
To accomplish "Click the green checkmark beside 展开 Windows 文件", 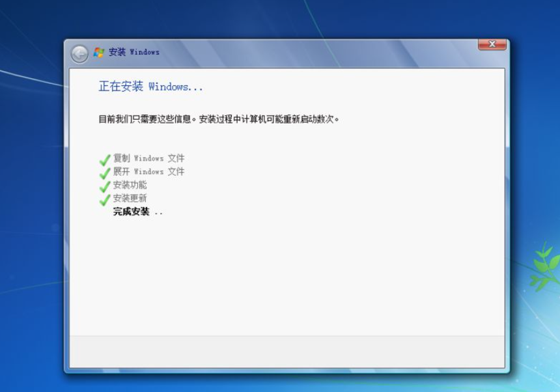I will pos(105,173).
